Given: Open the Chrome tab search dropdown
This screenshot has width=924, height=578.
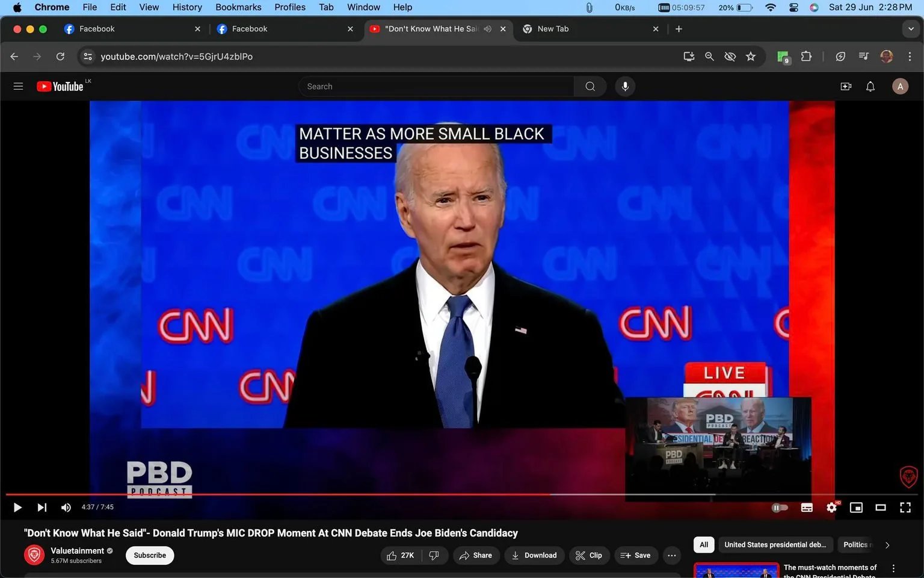Looking at the screenshot, I should coord(911,28).
